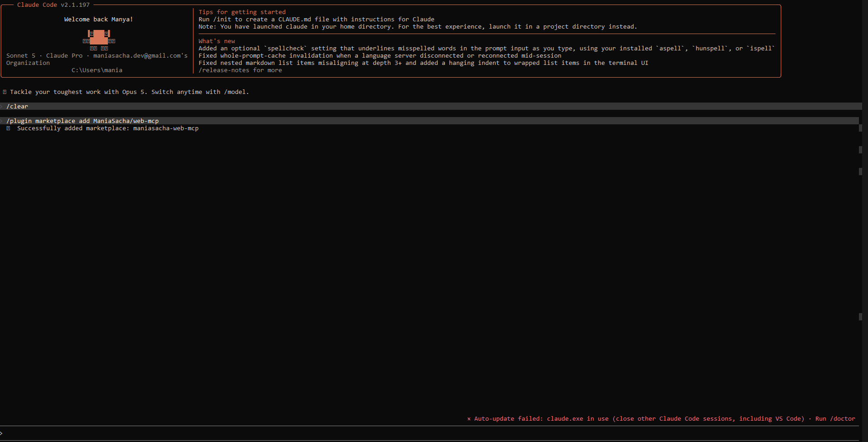Image resolution: width=868 pixels, height=442 pixels.
Task: Click the 'Organization' label in the welcome box
Action: tap(28, 63)
